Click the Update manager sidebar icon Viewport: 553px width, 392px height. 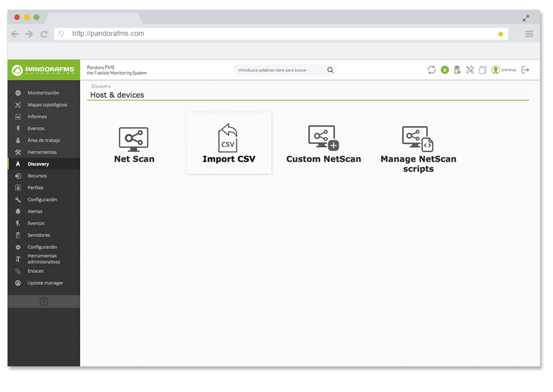click(x=18, y=283)
